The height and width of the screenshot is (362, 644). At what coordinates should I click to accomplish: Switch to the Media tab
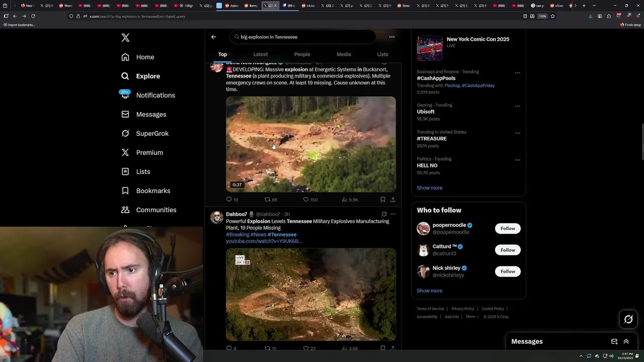pyautogui.click(x=344, y=54)
